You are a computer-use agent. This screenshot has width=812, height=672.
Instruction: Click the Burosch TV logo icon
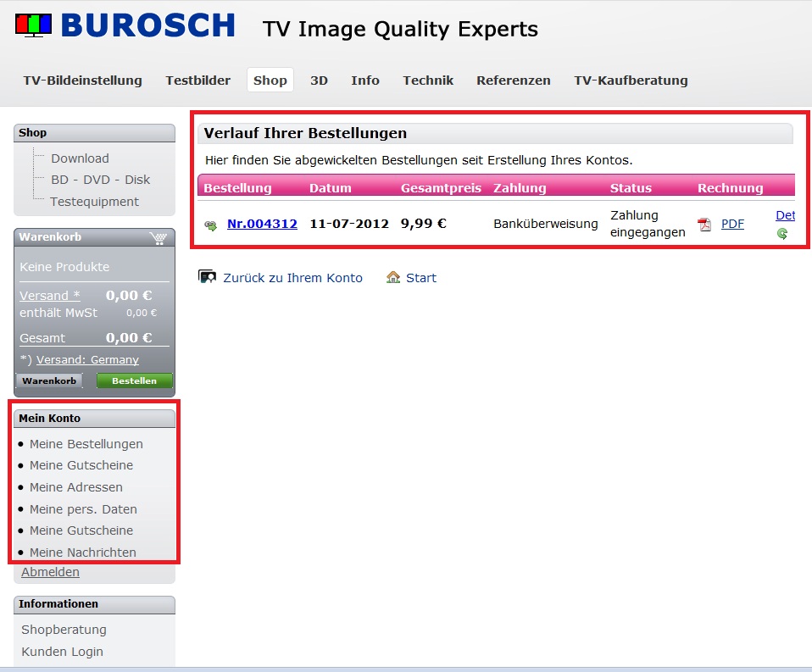(33, 25)
